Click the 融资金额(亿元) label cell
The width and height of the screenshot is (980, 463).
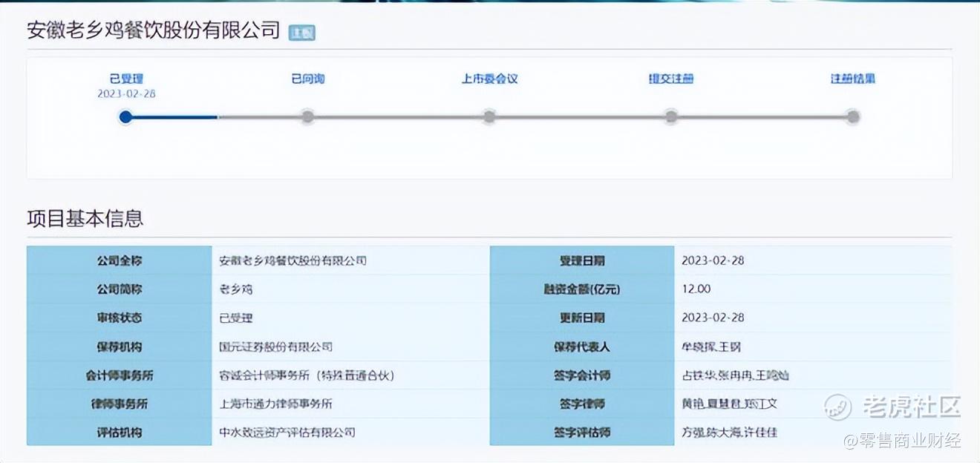pos(582,289)
